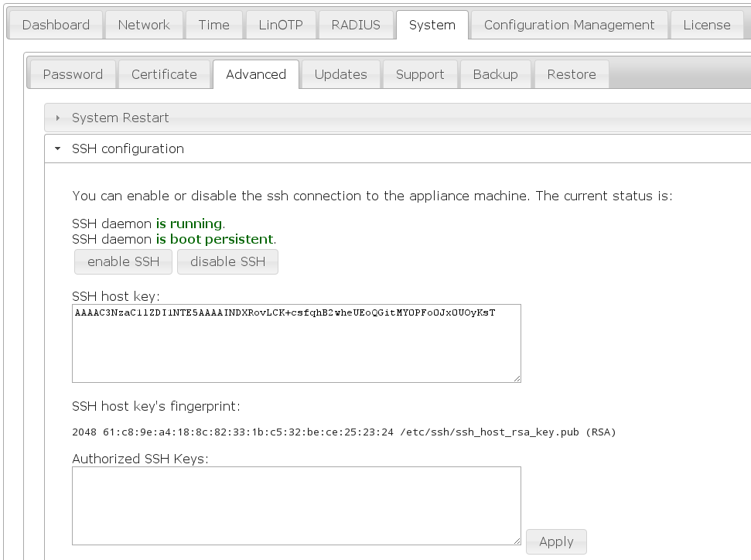The image size is (751, 560).
Task: Switch to the Support sub-tab
Action: click(420, 74)
